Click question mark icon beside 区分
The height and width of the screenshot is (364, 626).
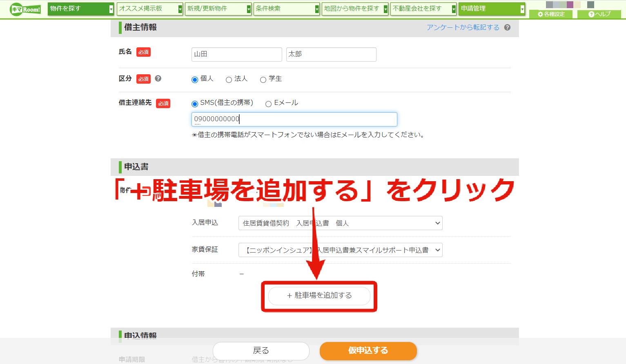[158, 78]
